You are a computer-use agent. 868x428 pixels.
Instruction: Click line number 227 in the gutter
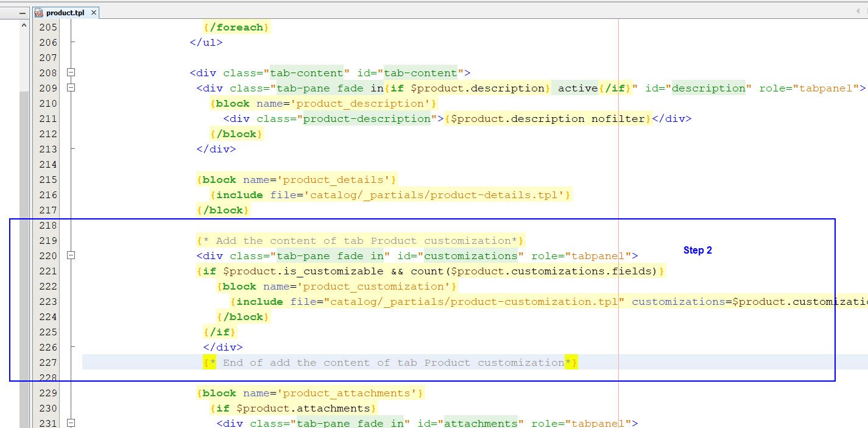(x=48, y=362)
